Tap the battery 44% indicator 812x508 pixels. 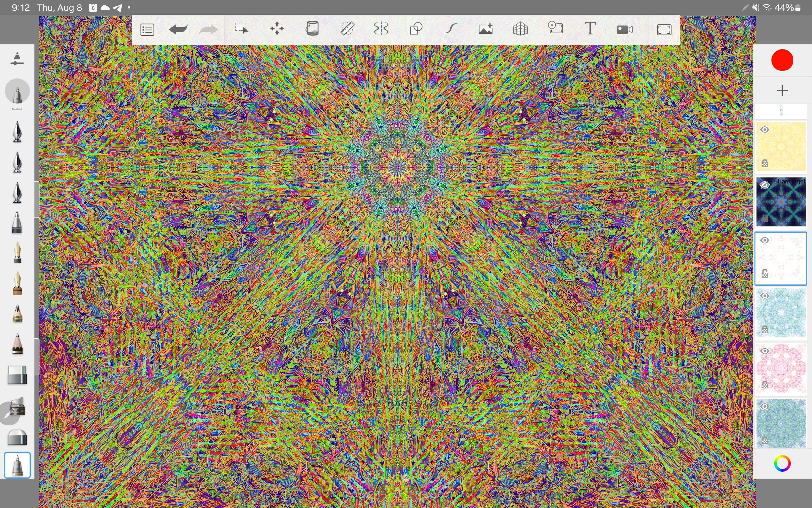point(787,8)
